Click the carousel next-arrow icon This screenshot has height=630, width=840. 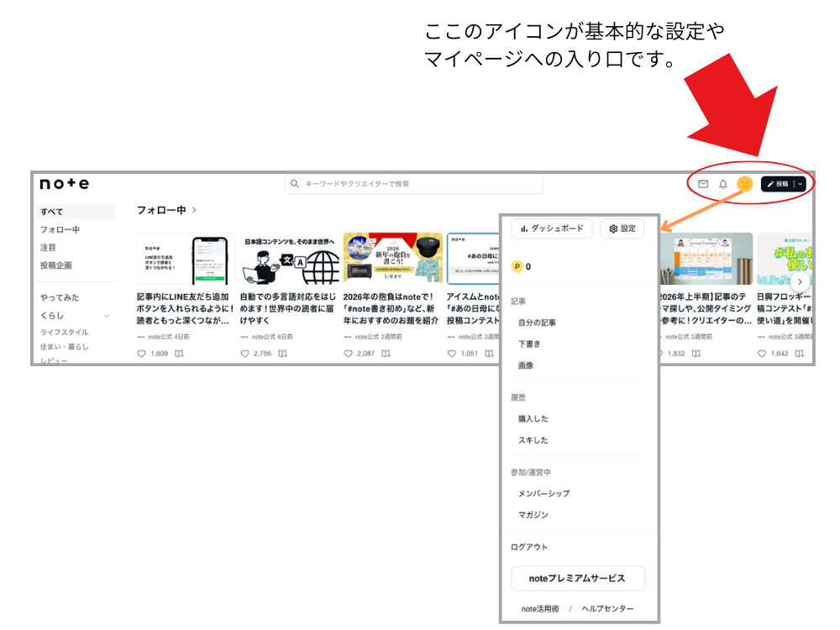(x=800, y=282)
